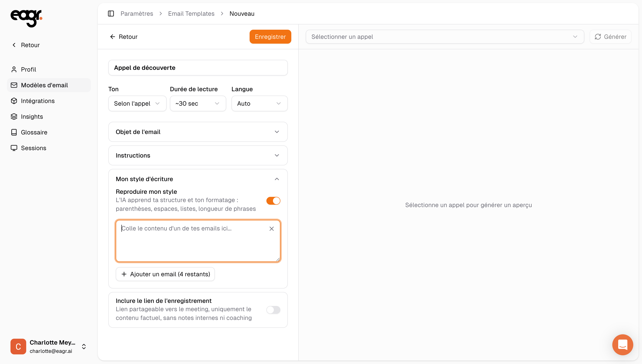Toggle the sidebar panel icon

pos(111,14)
